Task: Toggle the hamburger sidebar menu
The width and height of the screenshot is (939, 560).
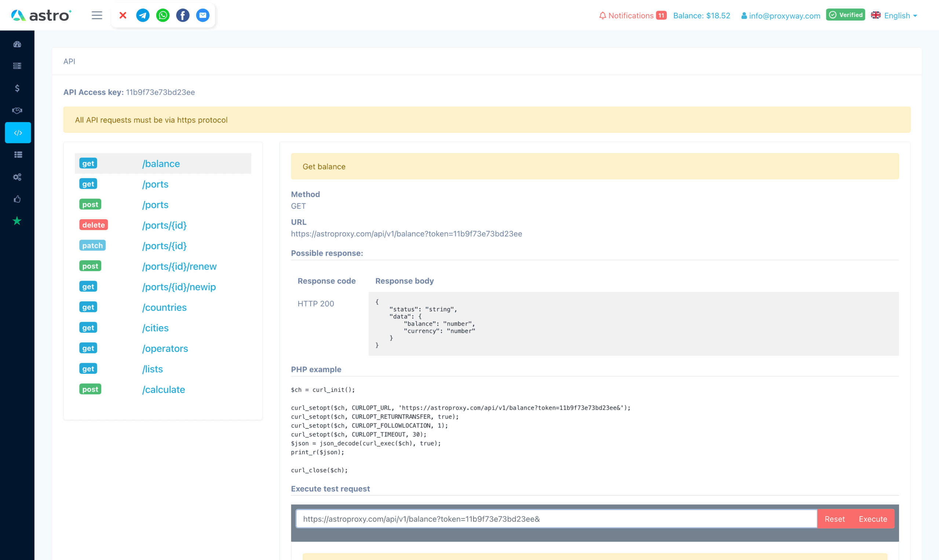Action: pos(97,15)
